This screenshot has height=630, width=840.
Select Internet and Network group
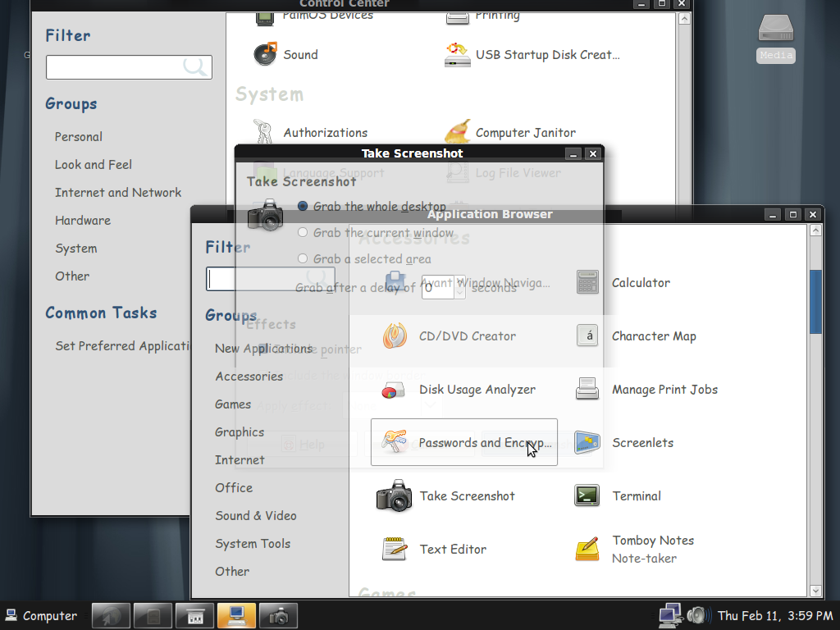pyautogui.click(x=118, y=192)
